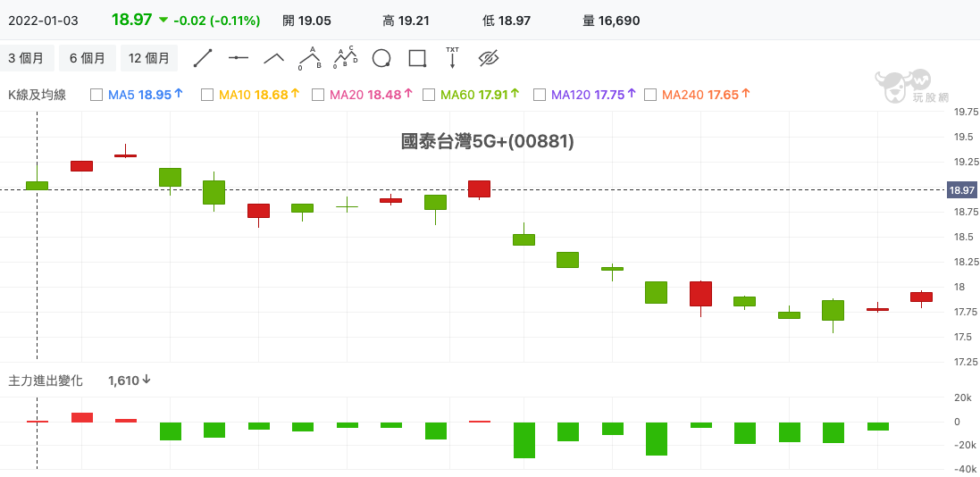Enable the MA240 moving average checkbox
980x477 pixels.
point(650,95)
